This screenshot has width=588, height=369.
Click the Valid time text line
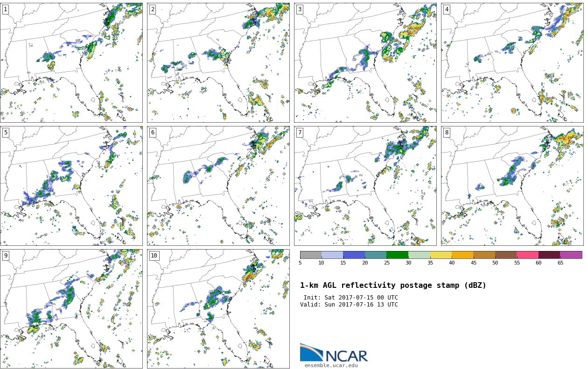(x=349, y=305)
